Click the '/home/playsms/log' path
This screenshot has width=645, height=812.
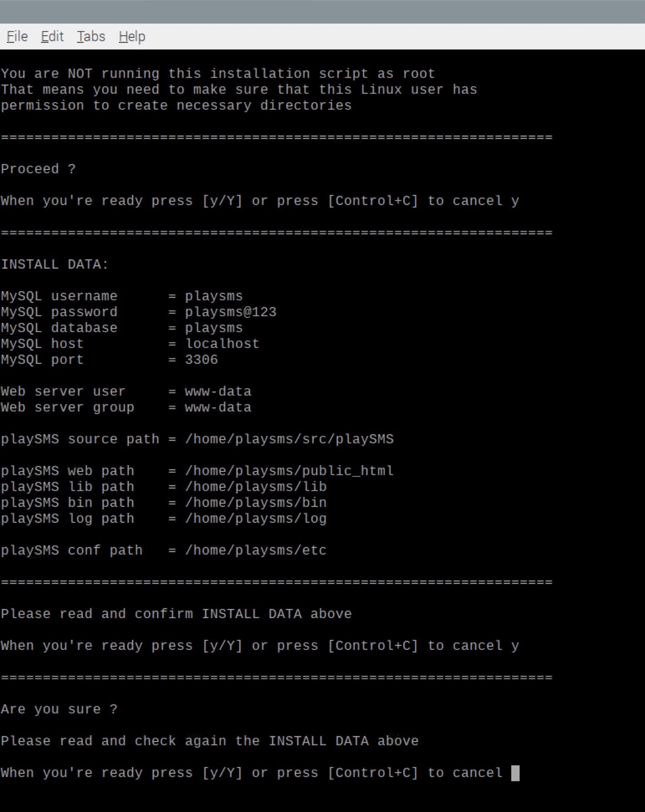(x=256, y=519)
